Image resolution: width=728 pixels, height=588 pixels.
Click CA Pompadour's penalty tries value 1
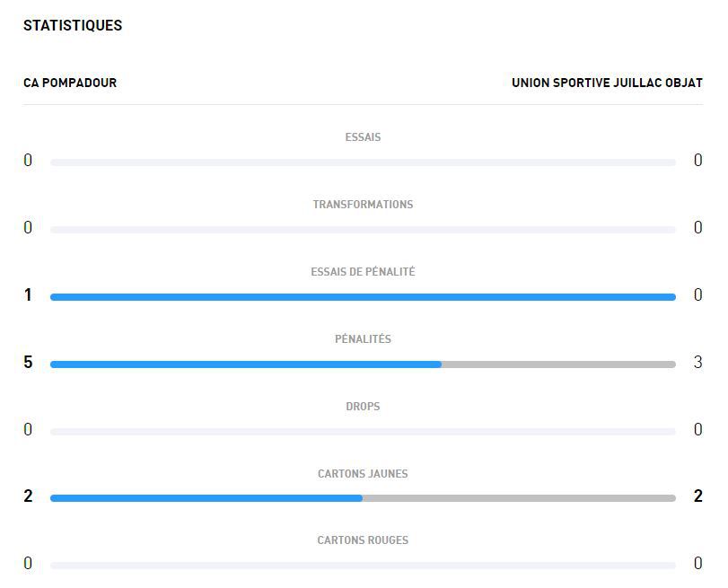point(28,295)
